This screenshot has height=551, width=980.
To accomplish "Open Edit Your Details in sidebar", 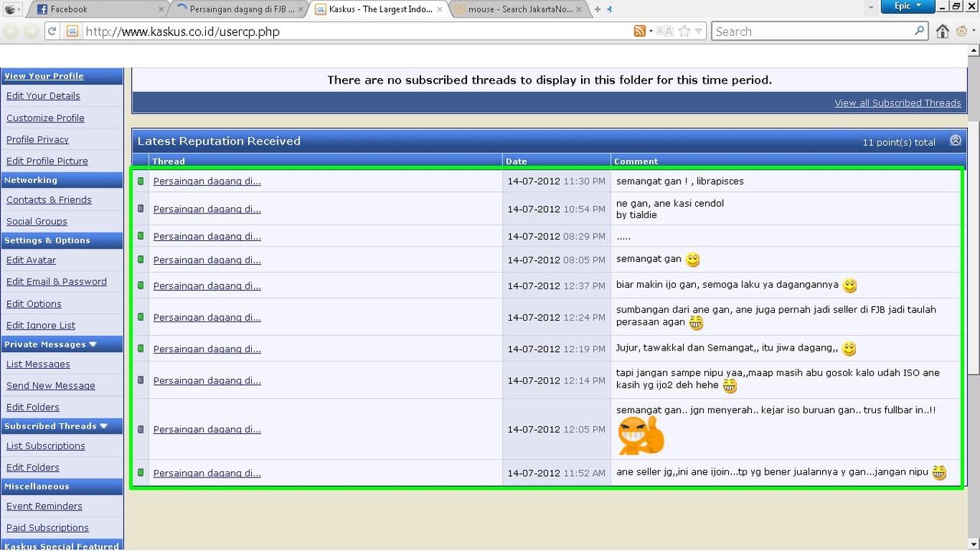I will click(43, 96).
